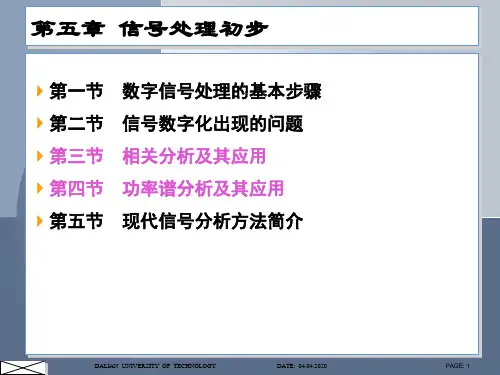The height and width of the screenshot is (375, 500).
Task: Click the slide title 第五章 信号处理初步
Action: [149, 29]
